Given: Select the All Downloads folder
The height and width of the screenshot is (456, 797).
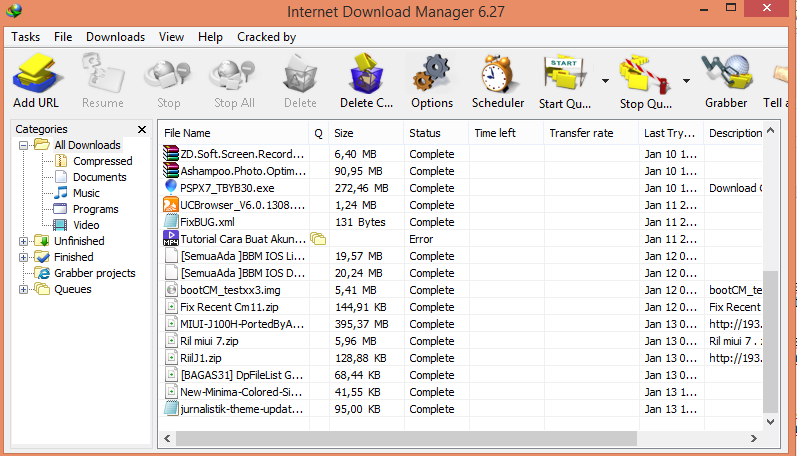Looking at the screenshot, I should click(87, 145).
